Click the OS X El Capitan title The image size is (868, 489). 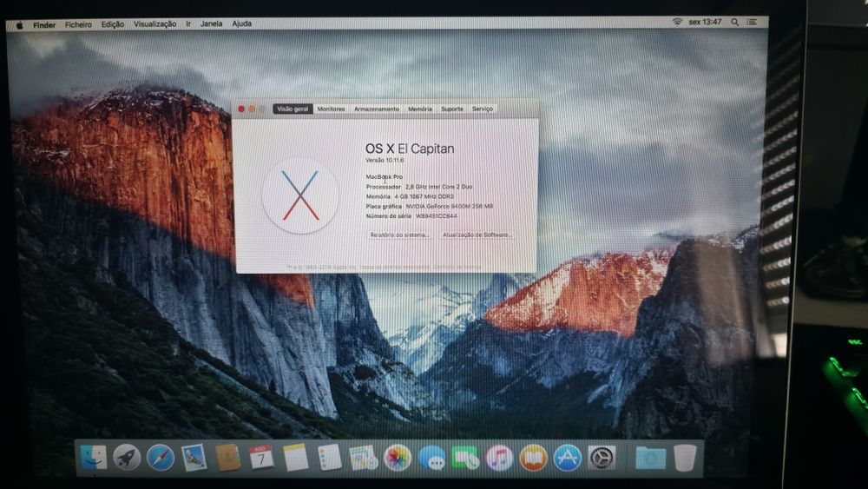(x=410, y=149)
